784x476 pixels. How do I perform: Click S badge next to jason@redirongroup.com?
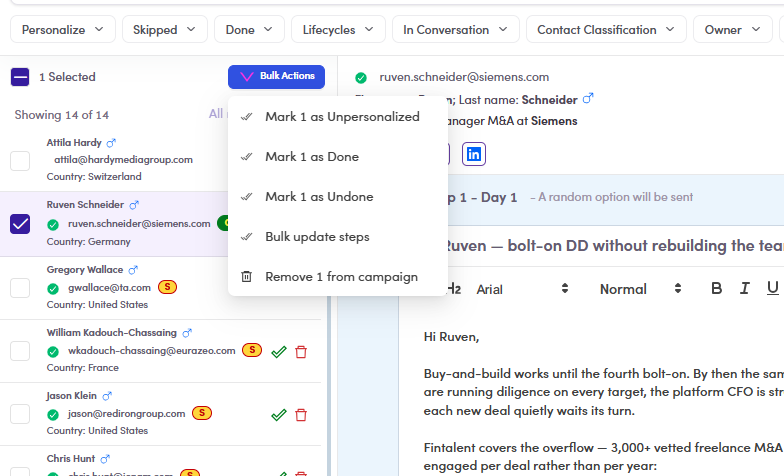[x=202, y=413]
